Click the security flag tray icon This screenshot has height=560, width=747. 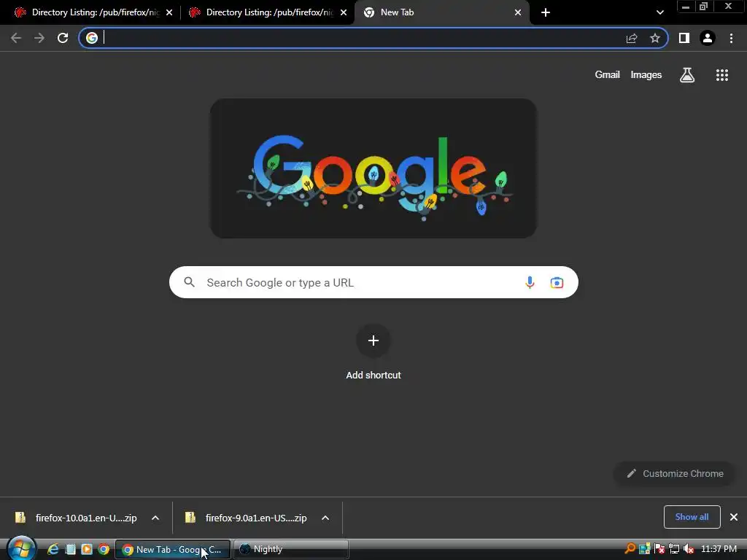[x=659, y=549]
